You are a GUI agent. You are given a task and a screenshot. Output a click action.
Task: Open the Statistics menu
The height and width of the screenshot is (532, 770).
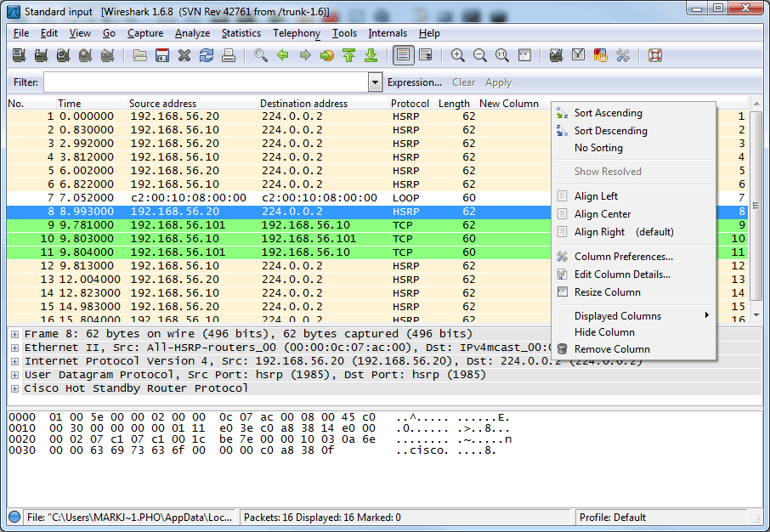point(241,33)
